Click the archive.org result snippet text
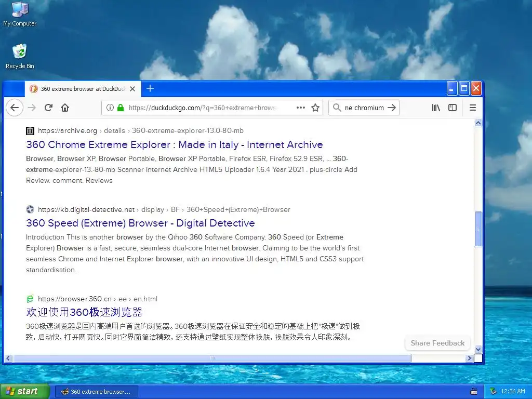The width and height of the screenshot is (532, 399). (x=192, y=170)
